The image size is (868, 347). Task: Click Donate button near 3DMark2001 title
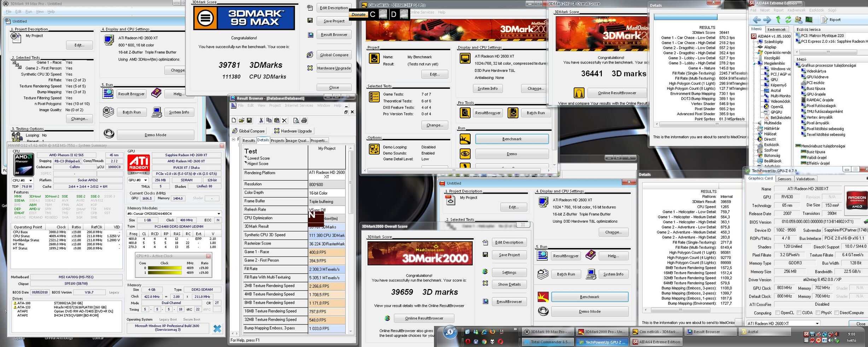click(359, 14)
